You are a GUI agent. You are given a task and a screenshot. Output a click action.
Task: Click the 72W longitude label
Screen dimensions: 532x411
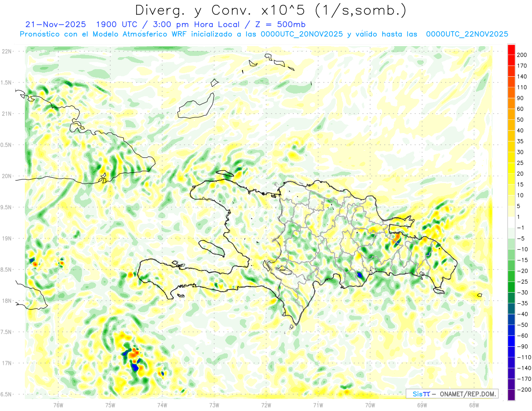(x=266, y=405)
